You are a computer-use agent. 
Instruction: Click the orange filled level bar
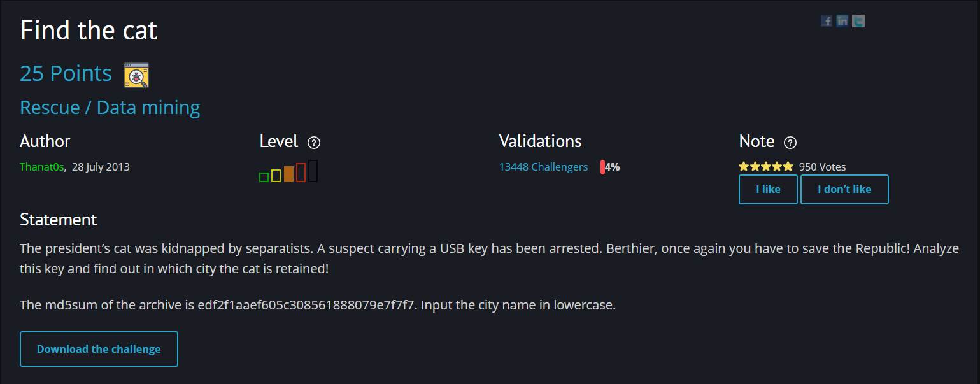pyautogui.click(x=288, y=174)
